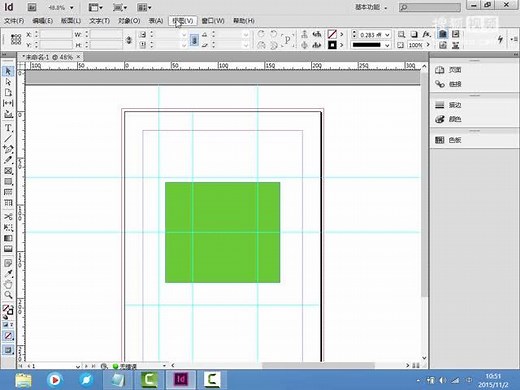Click the fill swatch with red slash

332,34
